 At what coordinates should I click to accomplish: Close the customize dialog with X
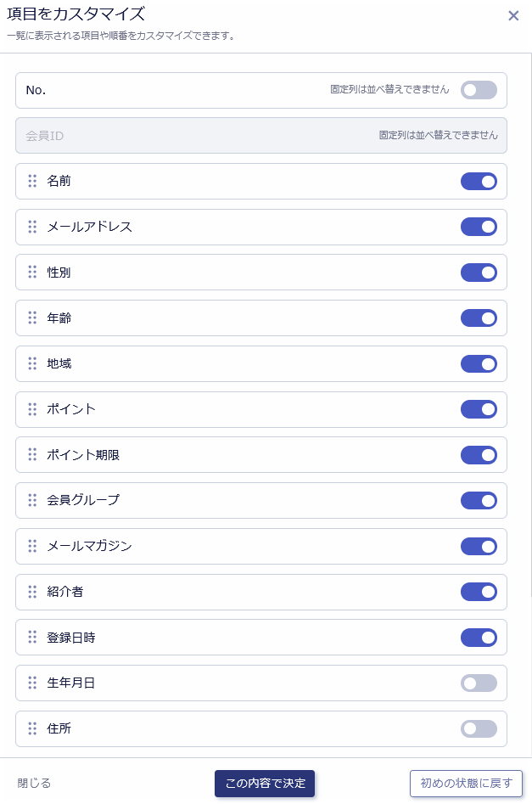pos(513,16)
